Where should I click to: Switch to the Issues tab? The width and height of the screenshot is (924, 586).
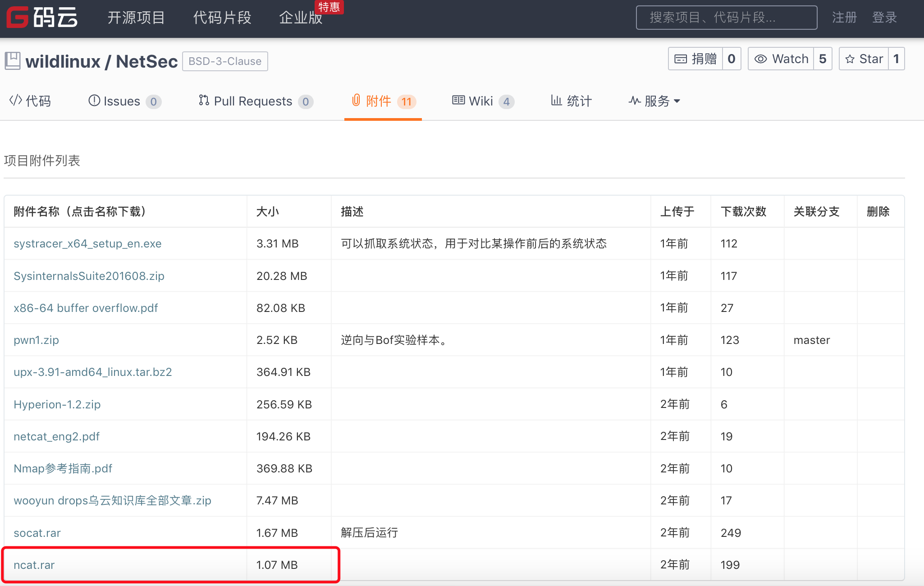(x=122, y=101)
